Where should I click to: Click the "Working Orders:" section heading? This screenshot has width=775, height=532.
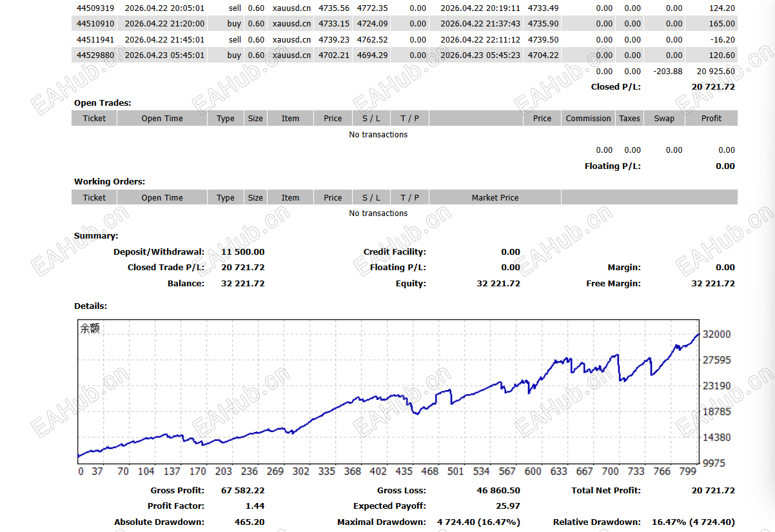tap(110, 181)
